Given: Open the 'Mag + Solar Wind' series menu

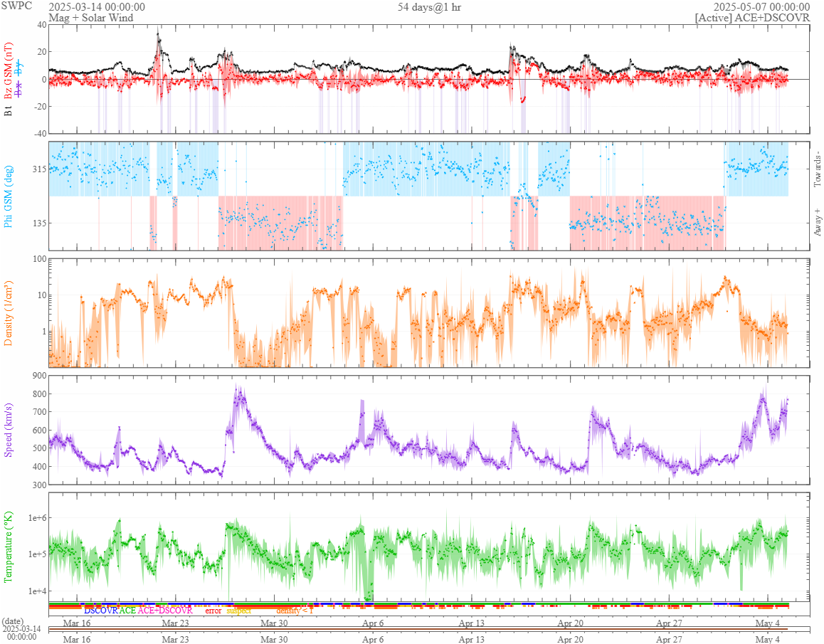Looking at the screenshot, I should pyautogui.click(x=91, y=17).
